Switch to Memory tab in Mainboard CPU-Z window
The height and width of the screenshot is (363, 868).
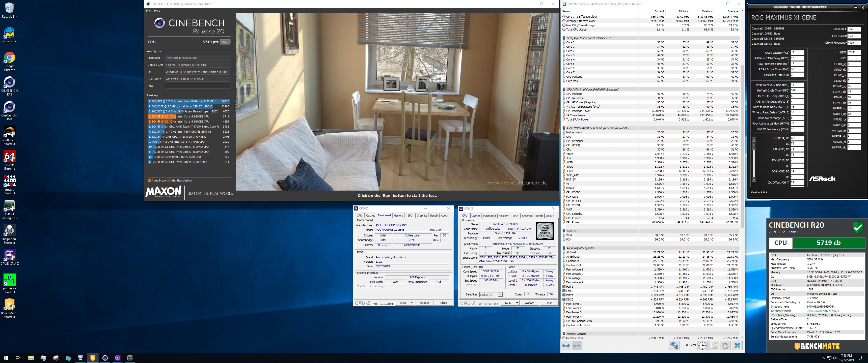(x=398, y=216)
